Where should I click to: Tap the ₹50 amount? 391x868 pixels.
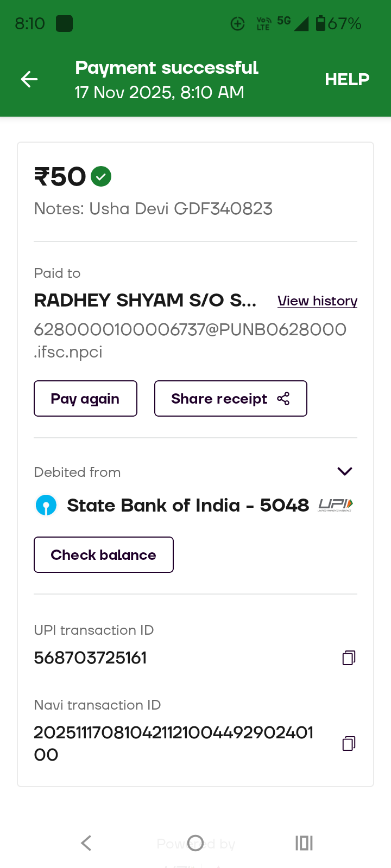pyautogui.click(x=60, y=177)
